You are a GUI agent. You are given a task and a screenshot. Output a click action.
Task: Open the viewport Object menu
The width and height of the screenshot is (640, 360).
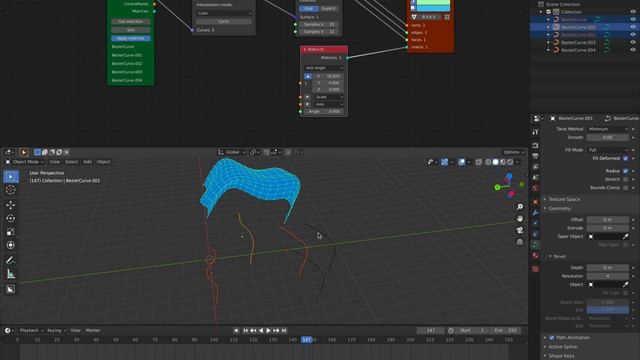(103, 162)
